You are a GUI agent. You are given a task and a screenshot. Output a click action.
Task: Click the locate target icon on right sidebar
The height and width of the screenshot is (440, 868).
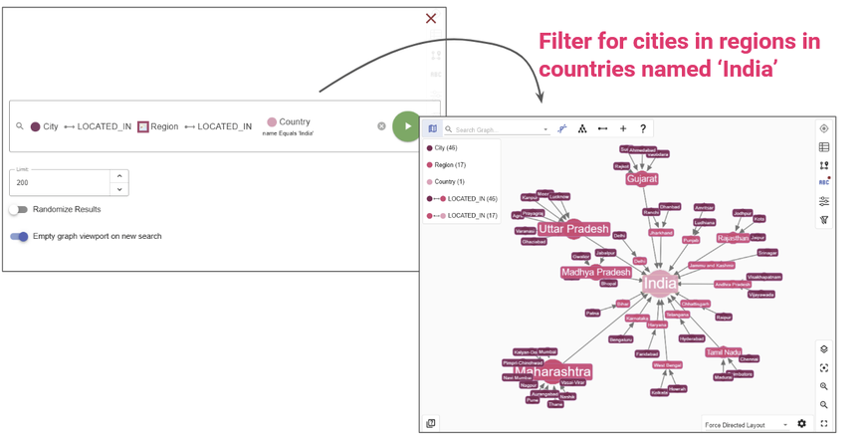point(824,128)
